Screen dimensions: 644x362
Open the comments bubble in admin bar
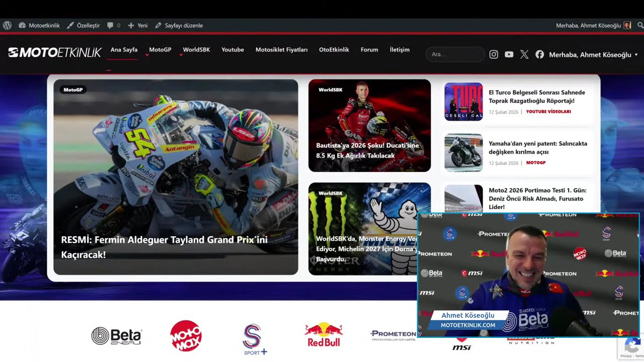pyautogui.click(x=114, y=25)
